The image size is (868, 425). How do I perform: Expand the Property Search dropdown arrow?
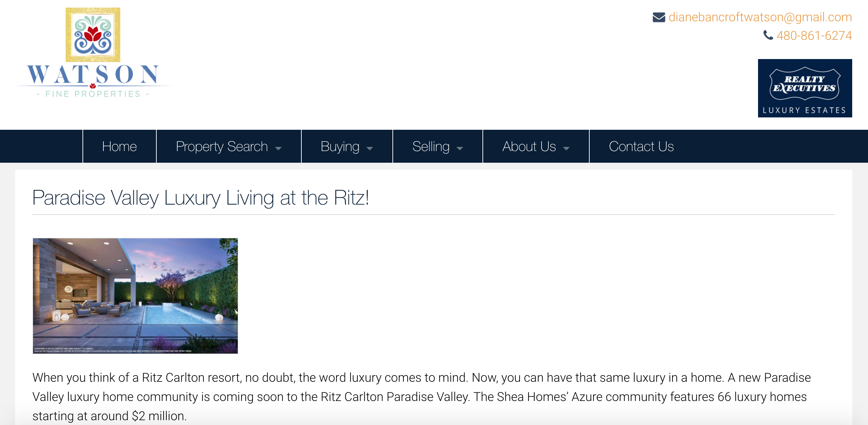[x=278, y=148]
